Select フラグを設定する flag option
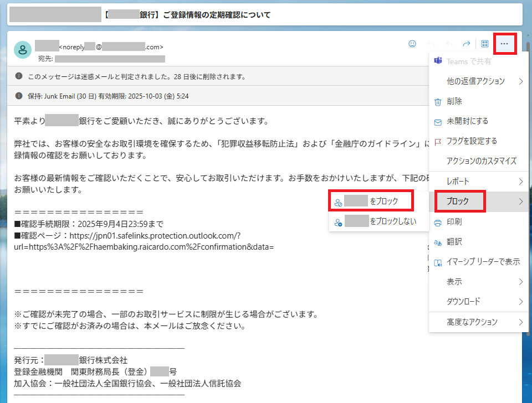Viewport: 532px width, 403px height. pos(472,141)
